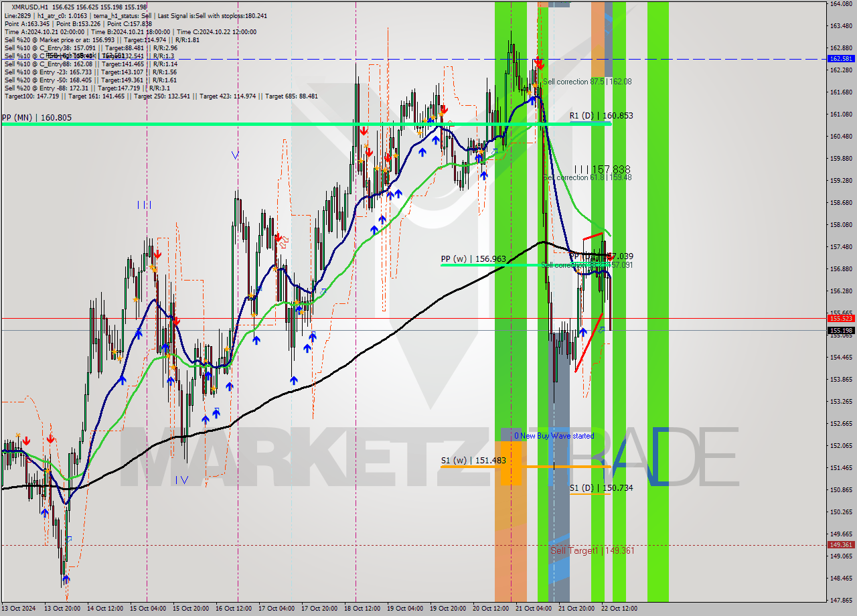The image size is (857, 616).
Task: Click the '19 Oct 20:00' time axis label
Action: pos(447,609)
